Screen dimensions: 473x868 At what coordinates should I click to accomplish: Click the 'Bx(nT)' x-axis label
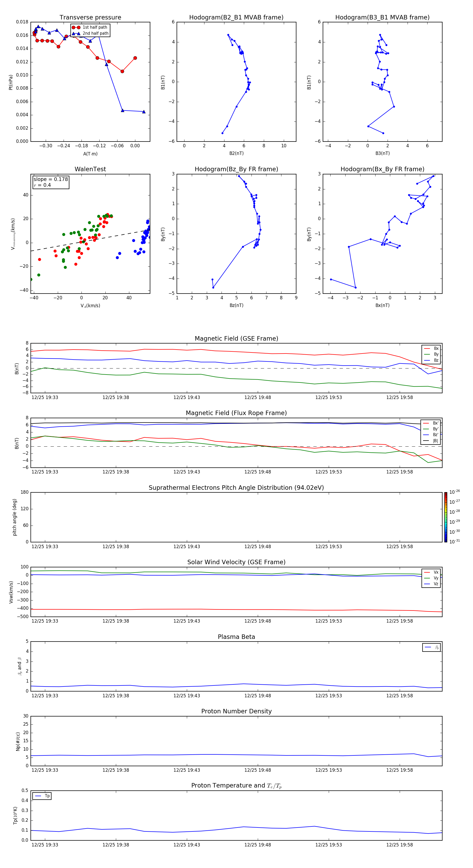tap(382, 305)
